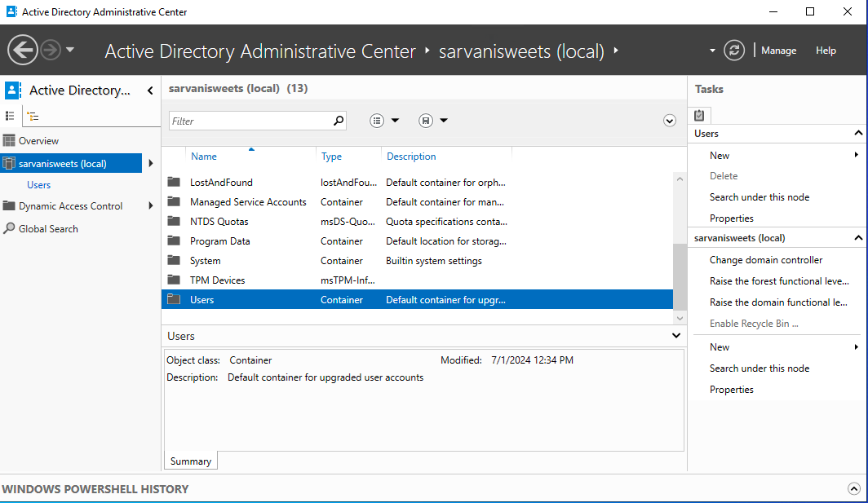Sort by Type column header
The height and width of the screenshot is (503, 868).
(331, 157)
